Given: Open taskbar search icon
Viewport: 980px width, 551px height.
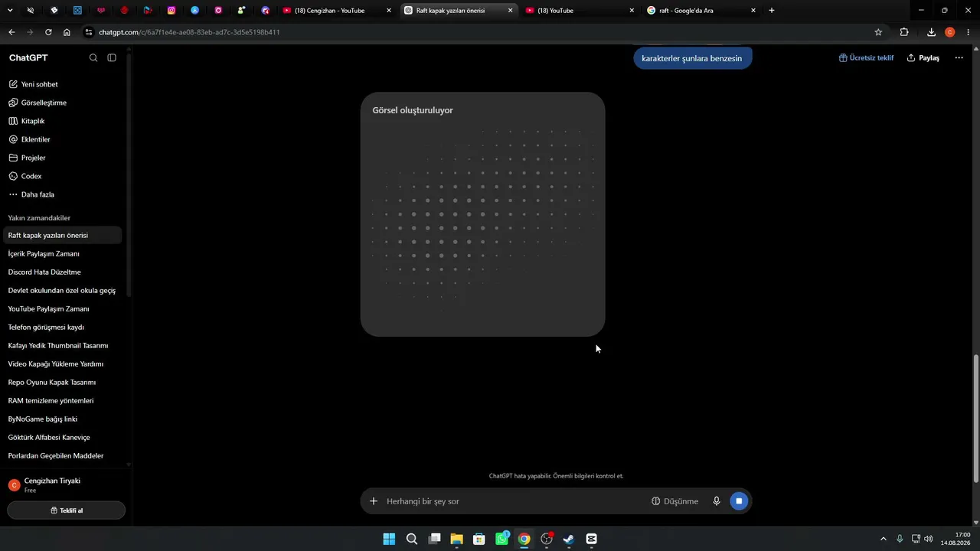Looking at the screenshot, I should click(412, 539).
